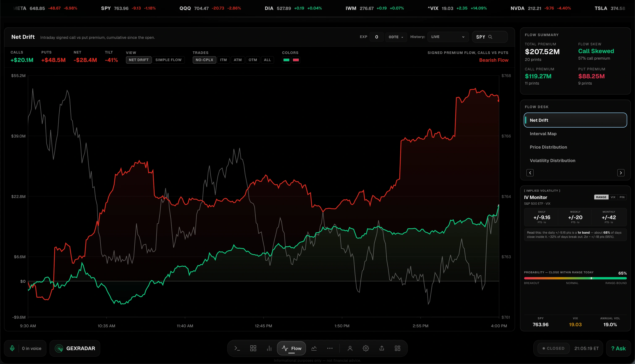Open the four-square grid dashboard icon
The image size is (635, 364).
(x=253, y=348)
